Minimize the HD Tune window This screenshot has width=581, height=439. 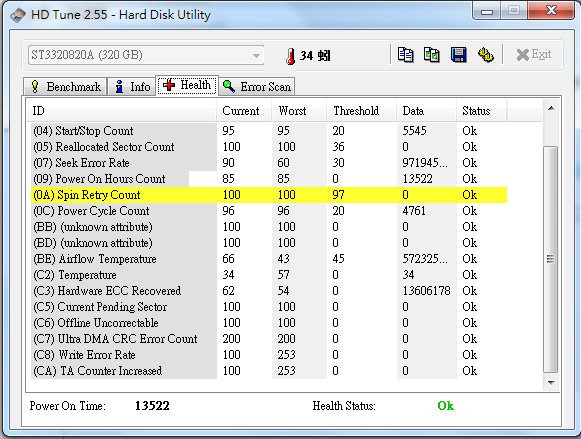[487, 11]
